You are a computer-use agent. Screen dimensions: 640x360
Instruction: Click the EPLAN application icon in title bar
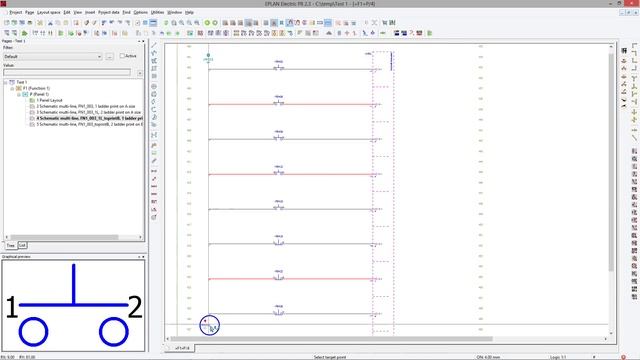click(4, 4)
